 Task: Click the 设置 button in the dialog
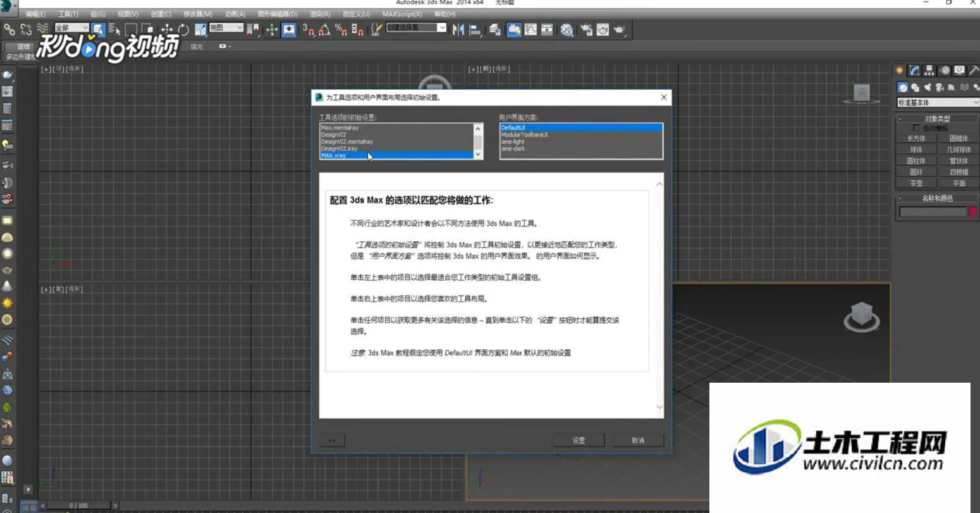tap(579, 440)
